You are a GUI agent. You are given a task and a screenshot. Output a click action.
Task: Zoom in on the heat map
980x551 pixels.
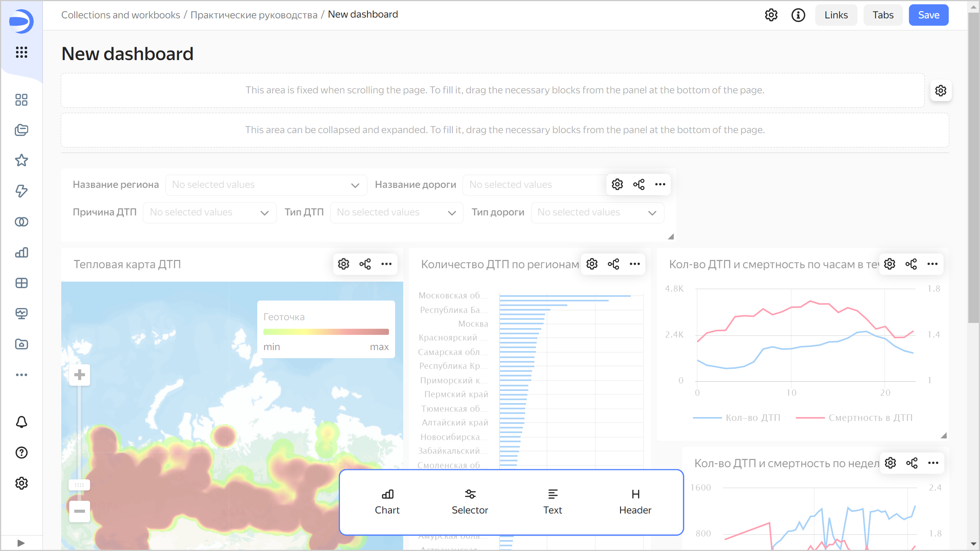coord(80,375)
